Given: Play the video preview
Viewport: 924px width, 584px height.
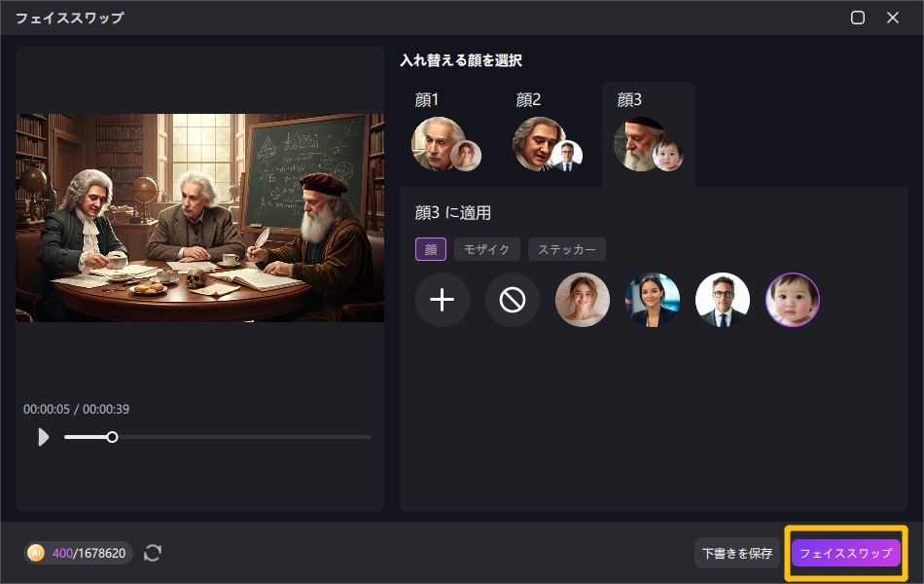Looking at the screenshot, I should click(43, 437).
